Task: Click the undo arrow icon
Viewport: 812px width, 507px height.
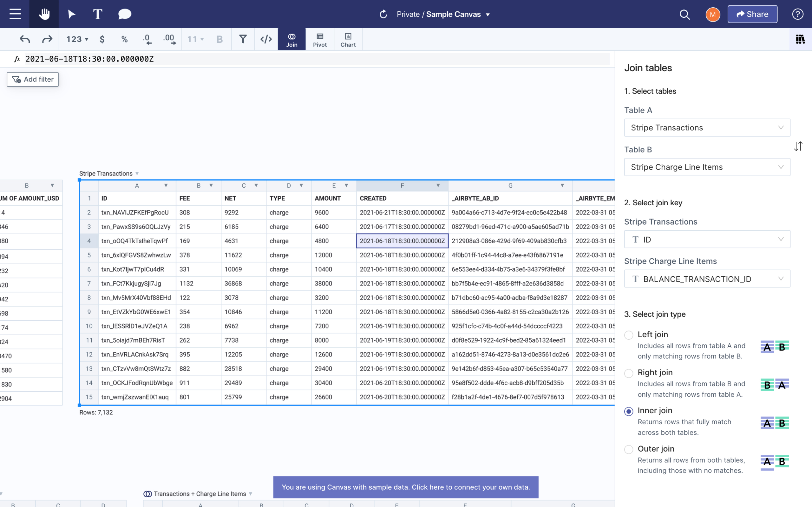Action: (25, 39)
